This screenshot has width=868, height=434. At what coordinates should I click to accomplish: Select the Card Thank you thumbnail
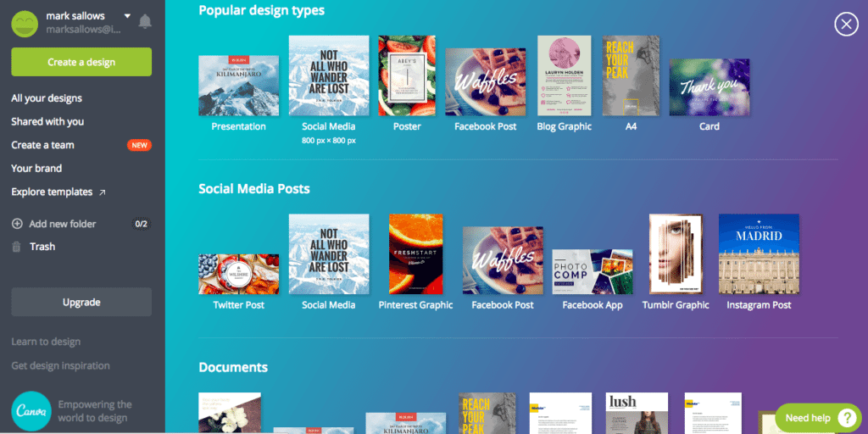[709, 87]
